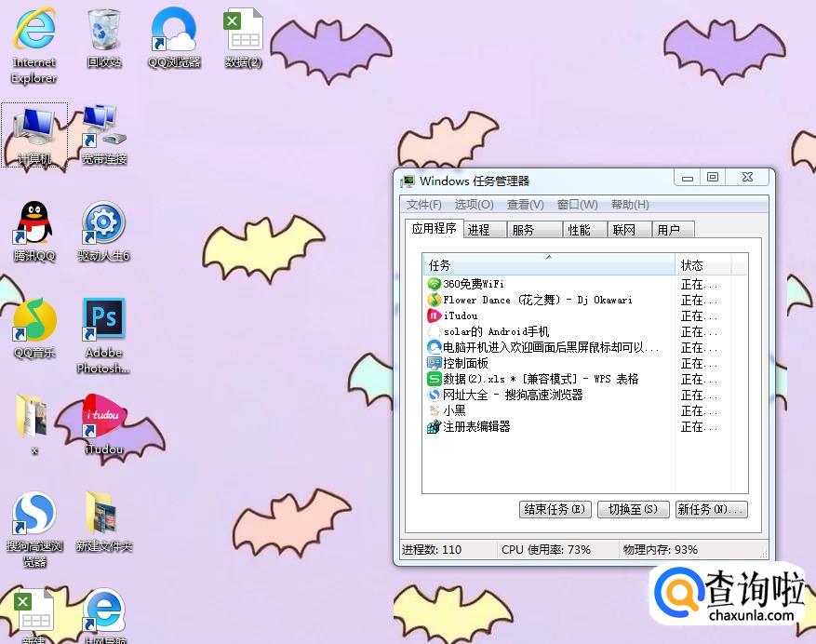Launch the iTudou desktop shortcut
The height and width of the screenshot is (644, 816).
pos(104,417)
